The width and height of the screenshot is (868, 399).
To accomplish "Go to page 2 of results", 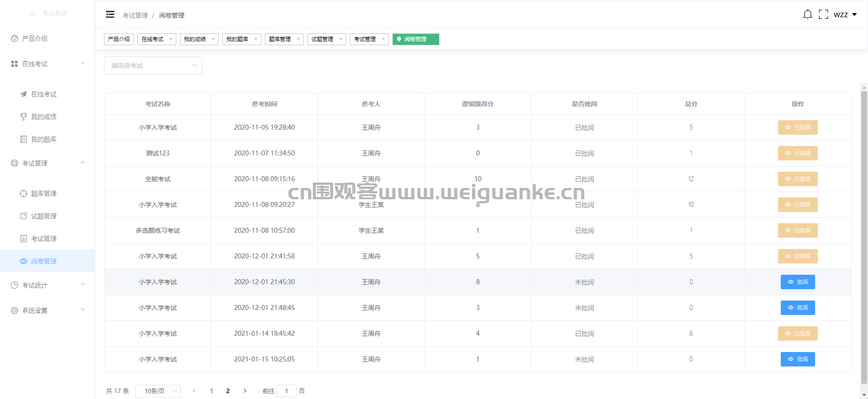I will tap(228, 391).
